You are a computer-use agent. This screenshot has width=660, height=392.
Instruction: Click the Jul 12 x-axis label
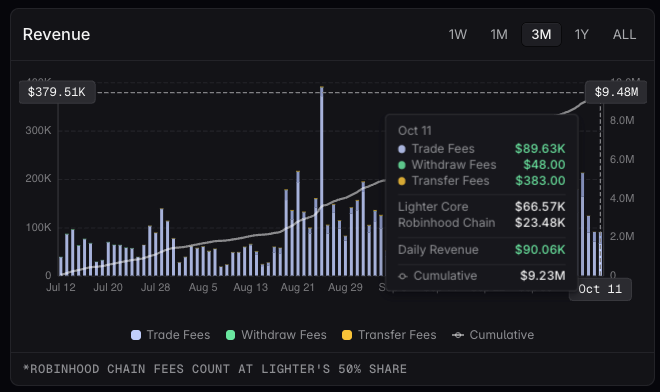(x=61, y=288)
